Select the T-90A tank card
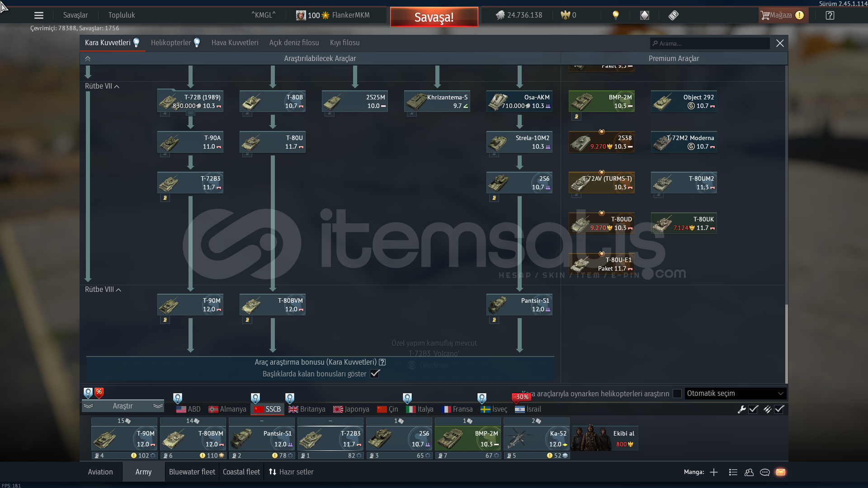Screen dimensions: 868x488 click(x=190, y=142)
